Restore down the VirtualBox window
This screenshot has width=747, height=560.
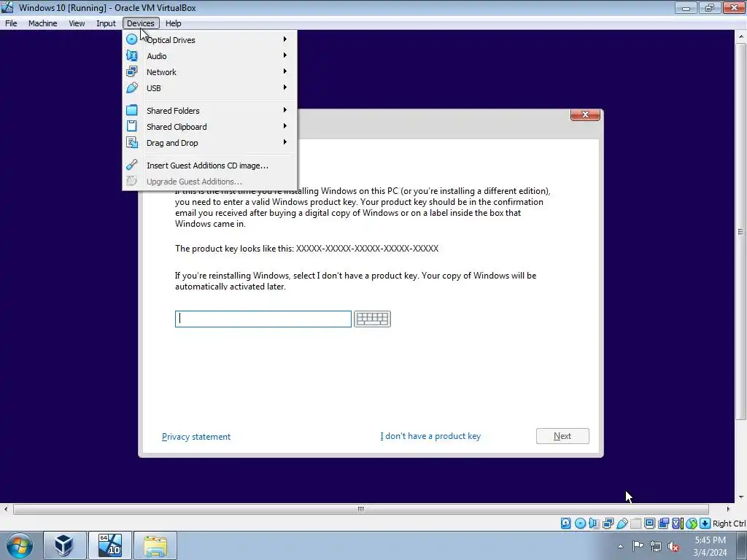(x=710, y=7)
